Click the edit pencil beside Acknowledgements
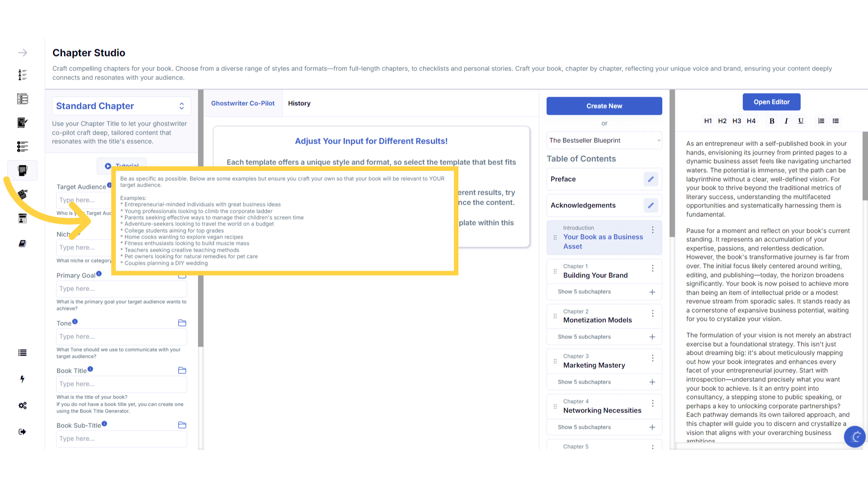The image size is (868, 488). [651, 205]
